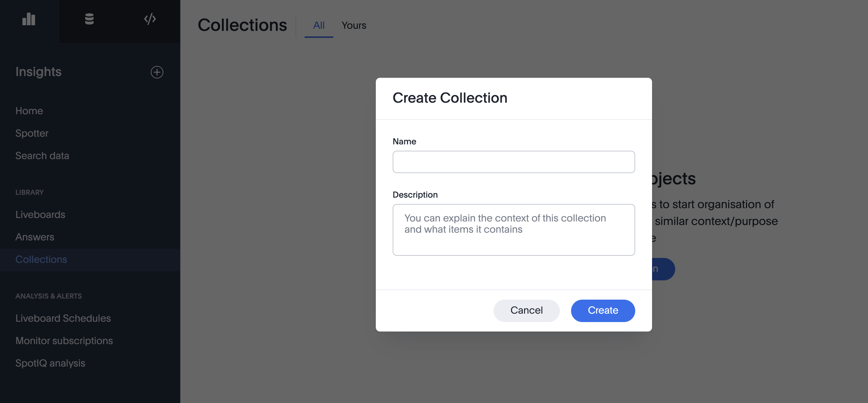868x403 pixels.
Task: Open the developer code icon
Action: tap(150, 19)
